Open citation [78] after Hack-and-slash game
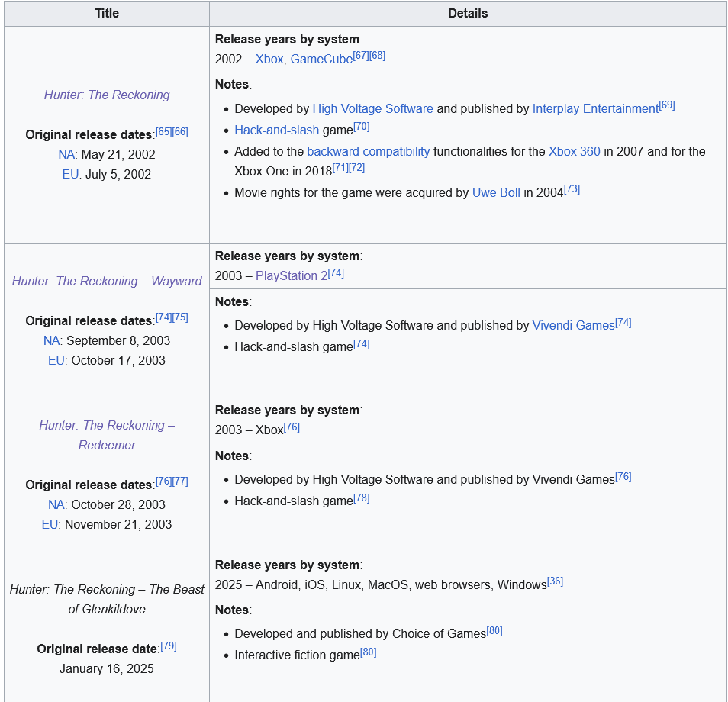 coord(361,498)
